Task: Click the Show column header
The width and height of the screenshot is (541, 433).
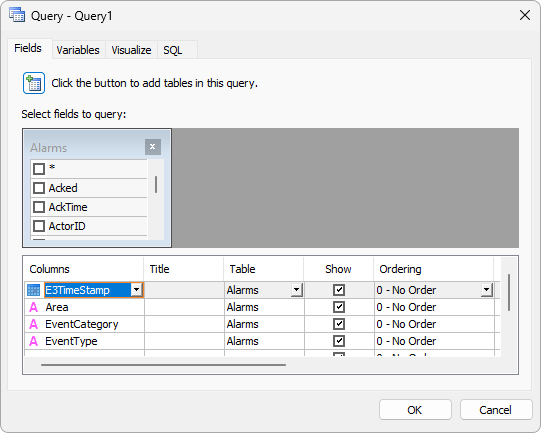Action: (338, 269)
